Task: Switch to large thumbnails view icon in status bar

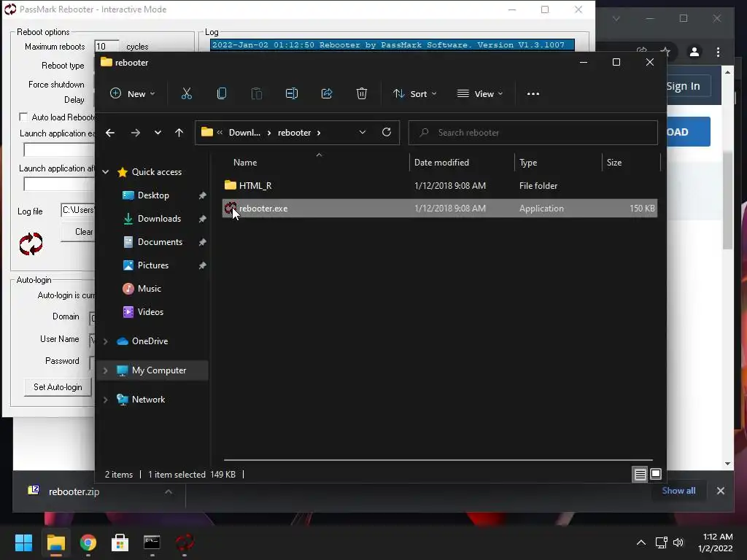Action: (x=656, y=474)
